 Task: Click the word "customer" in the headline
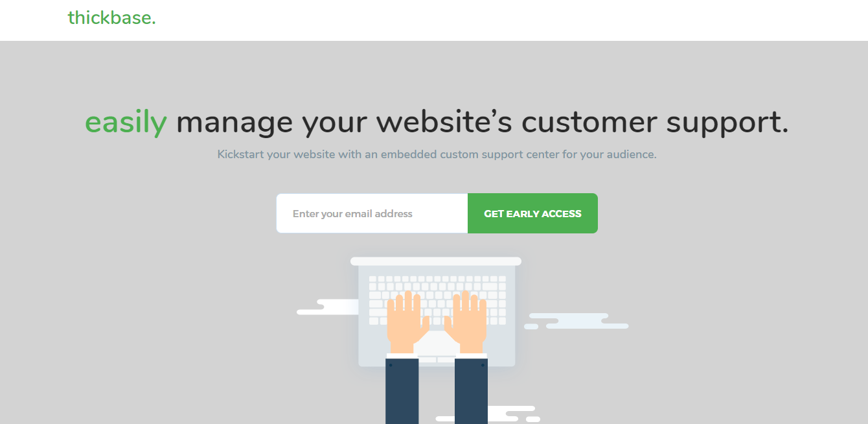pyautogui.click(x=589, y=122)
